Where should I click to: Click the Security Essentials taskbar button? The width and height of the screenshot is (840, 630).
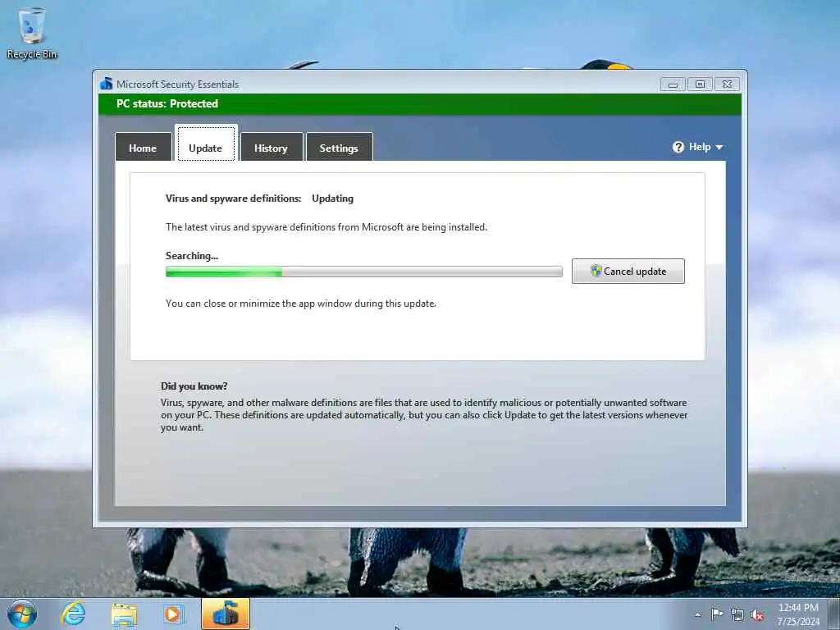pos(226,614)
